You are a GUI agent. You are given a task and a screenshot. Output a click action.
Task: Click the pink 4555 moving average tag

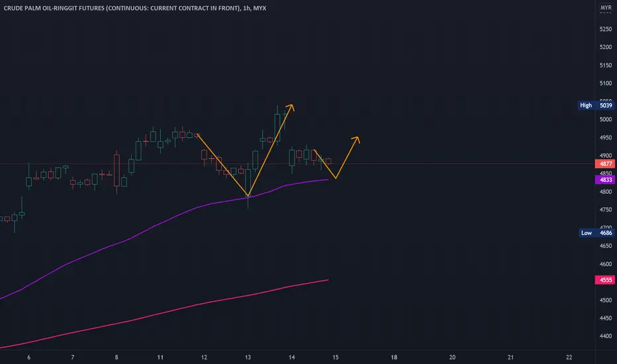pyautogui.click(x=605, y=280)
